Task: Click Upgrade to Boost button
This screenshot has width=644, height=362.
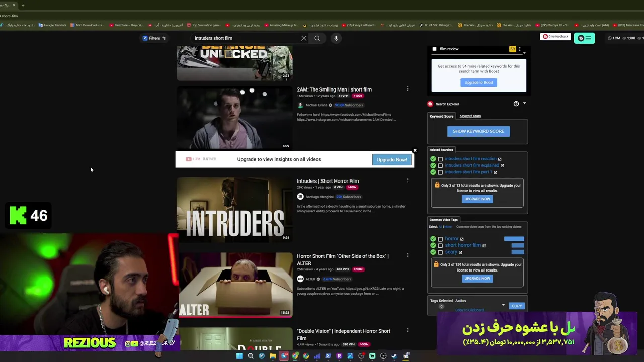Action: [x=478, y=82]
